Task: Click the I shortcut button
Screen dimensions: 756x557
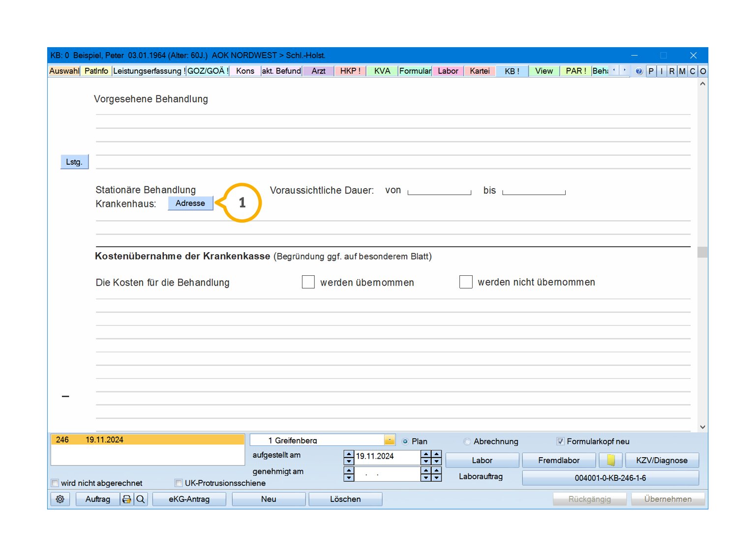Action: 662,71
